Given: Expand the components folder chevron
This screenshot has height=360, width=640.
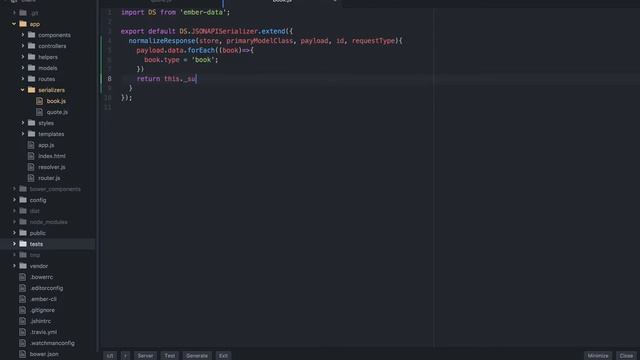Looking at the screenshot, I should (x=23, y=35).
